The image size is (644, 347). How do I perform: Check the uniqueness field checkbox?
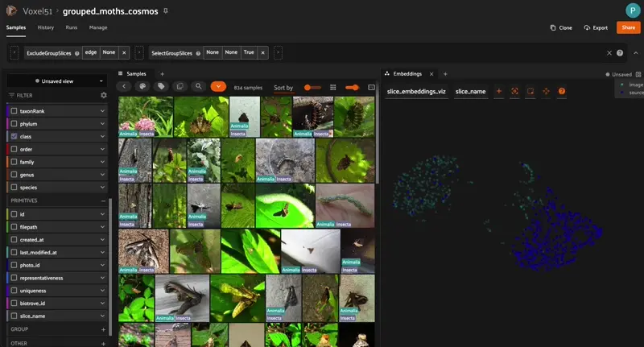pos(14,291)
